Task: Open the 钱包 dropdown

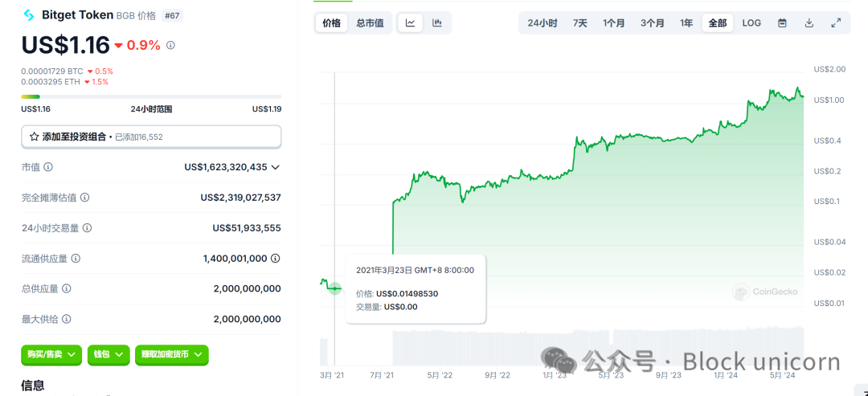Action: pos(108,355)
